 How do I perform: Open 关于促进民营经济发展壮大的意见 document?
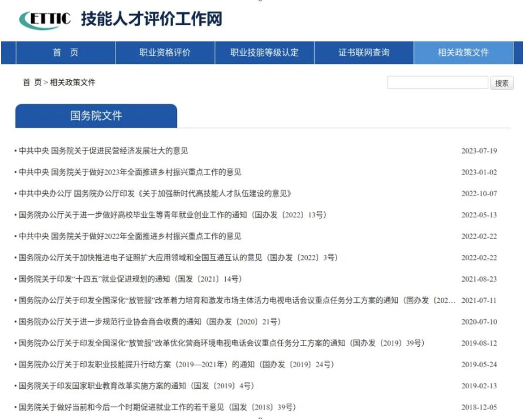106,149
